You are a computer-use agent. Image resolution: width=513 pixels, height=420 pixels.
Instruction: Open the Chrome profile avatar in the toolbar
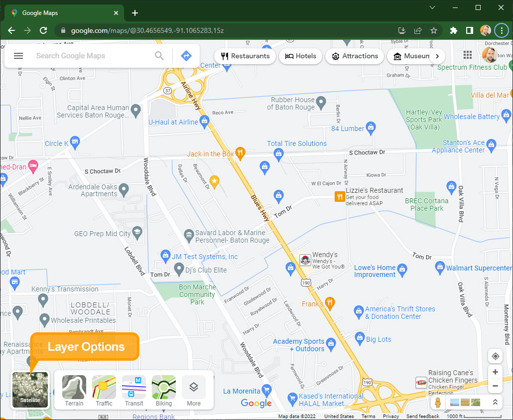pos(485,30)
